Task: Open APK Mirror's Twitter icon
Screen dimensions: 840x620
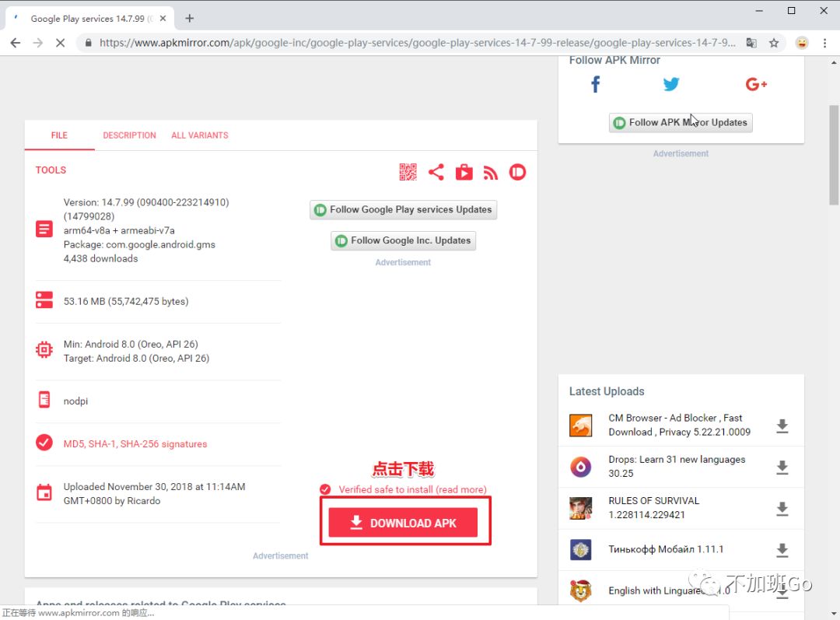Action: (670, 84)
